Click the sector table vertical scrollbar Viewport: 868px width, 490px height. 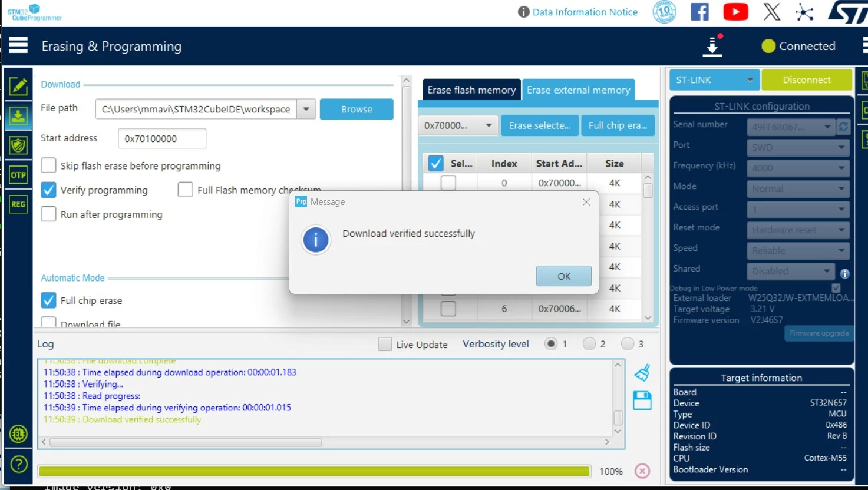[648, 190]
